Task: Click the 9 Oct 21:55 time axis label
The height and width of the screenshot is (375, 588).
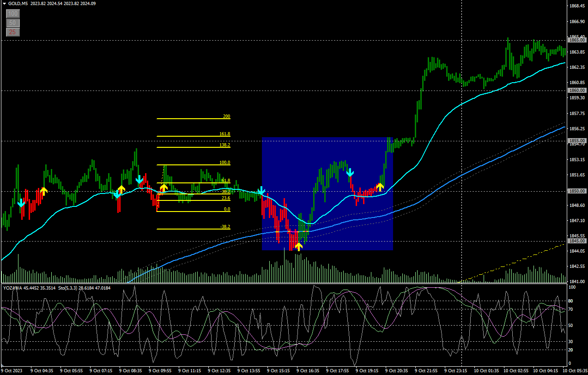Action: point(426,370)
